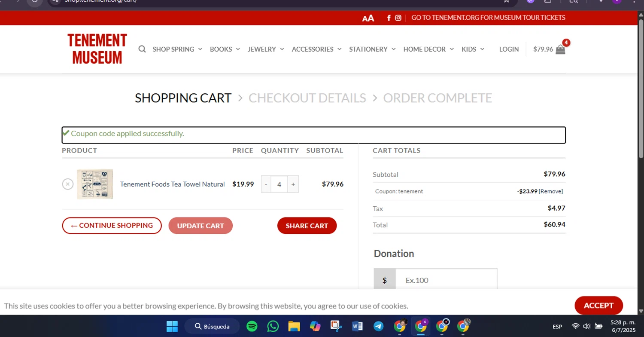Open the Tenement Foods Tea Towel Natural link
644x337 pixels.
(x=172, y=184)
